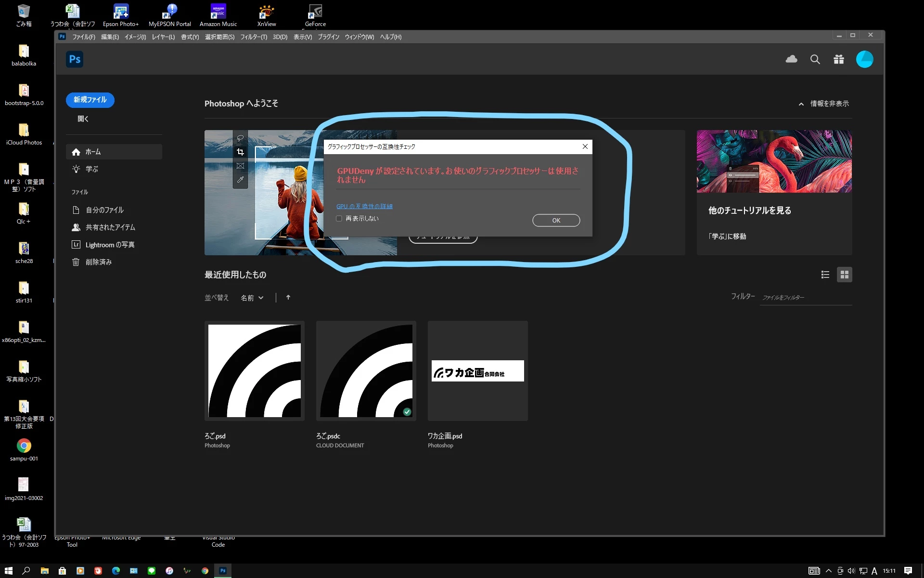Click the gift box What's New icon

pyautogui.click(x=839, y=59)
